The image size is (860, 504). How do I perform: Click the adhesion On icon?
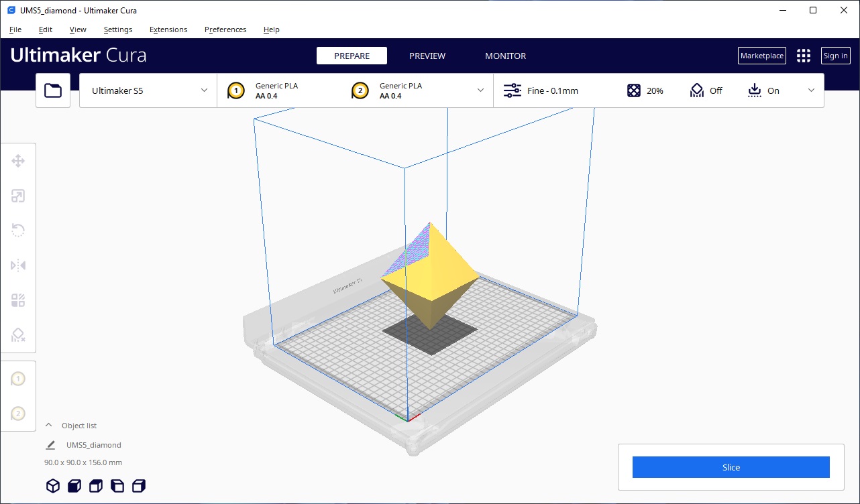pyautogui.click(x=755, y=90)
